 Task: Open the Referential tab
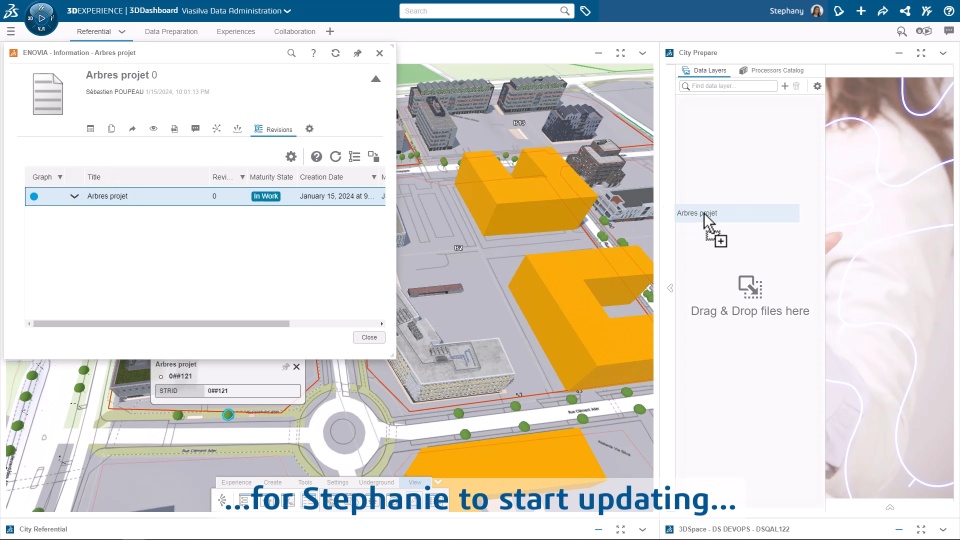click(94, 32)
